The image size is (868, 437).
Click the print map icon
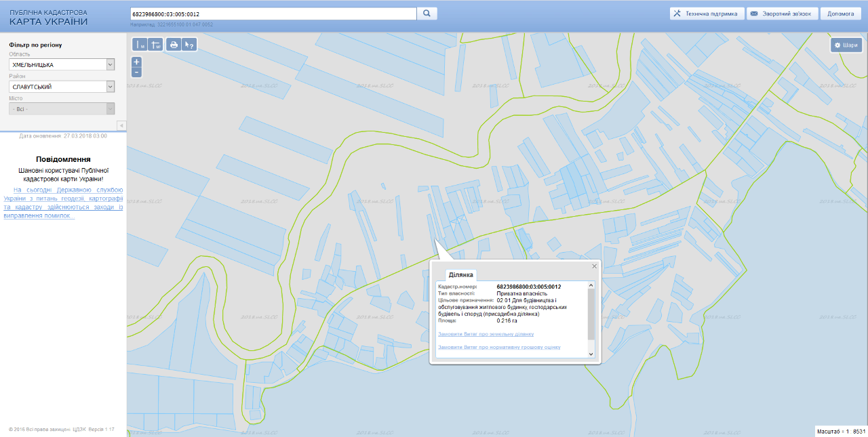point(174,45)
